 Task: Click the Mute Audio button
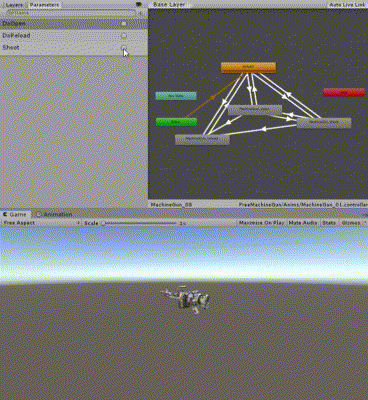303,223
